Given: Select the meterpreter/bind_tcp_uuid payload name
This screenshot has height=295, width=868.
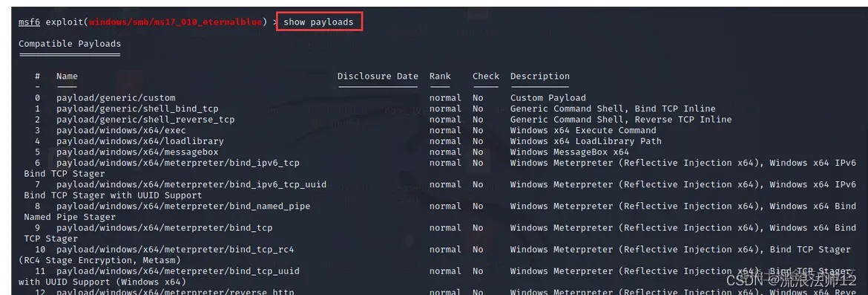Looking at the screenshot, I should 178,271.
